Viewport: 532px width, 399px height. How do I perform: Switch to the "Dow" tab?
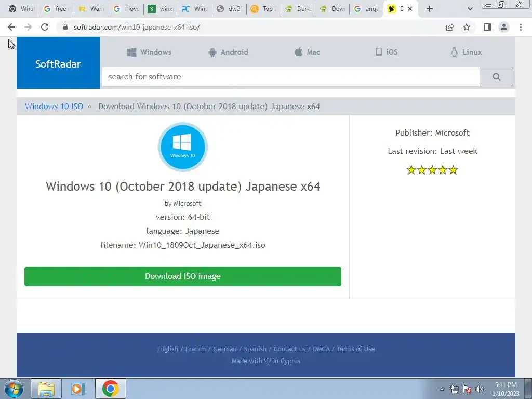coord(332,9)
